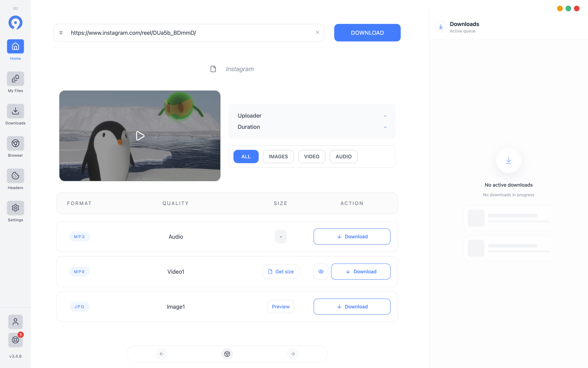Click the blue DOWNLOAD button

click(367, 33)
